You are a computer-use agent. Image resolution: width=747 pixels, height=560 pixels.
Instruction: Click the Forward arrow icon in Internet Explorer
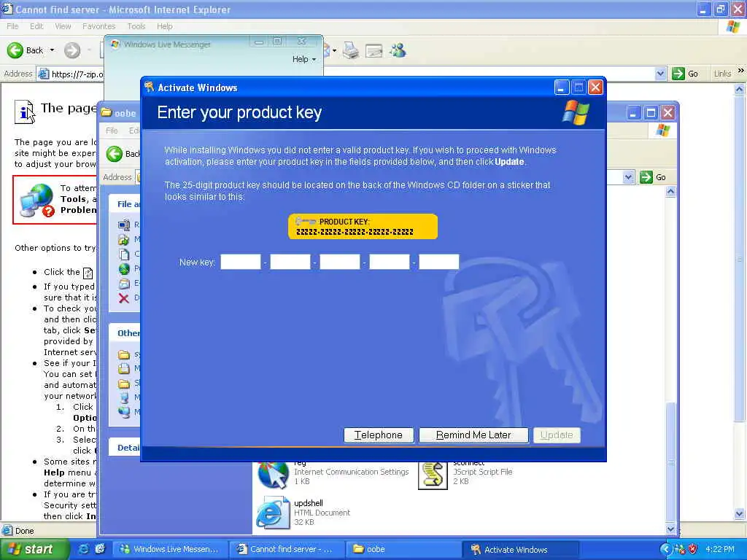tap(72, 50)
